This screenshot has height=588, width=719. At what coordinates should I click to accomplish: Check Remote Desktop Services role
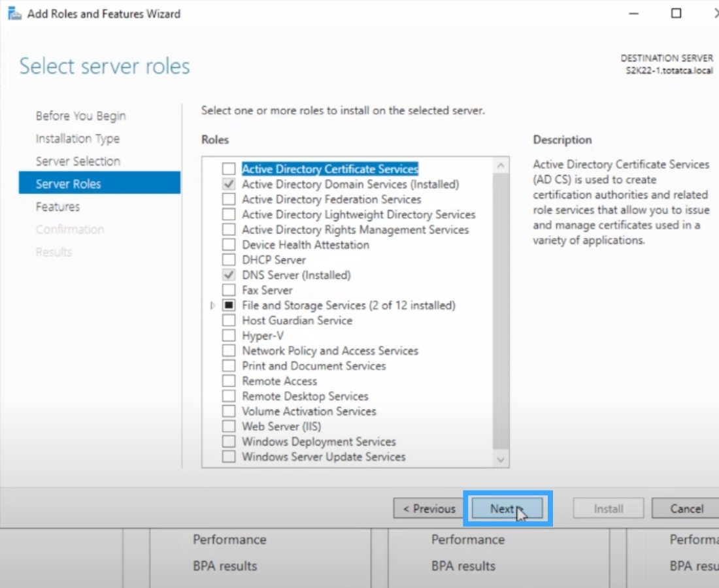tap(229, 397)
